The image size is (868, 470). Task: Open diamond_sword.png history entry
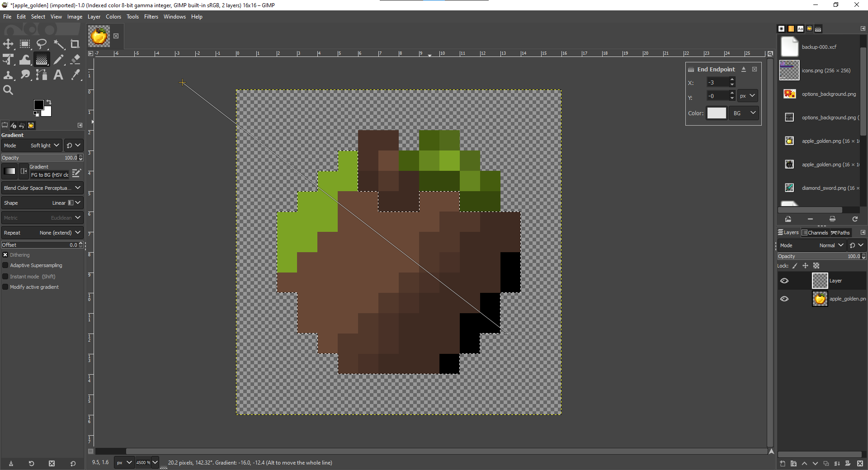tap(819, 188)
